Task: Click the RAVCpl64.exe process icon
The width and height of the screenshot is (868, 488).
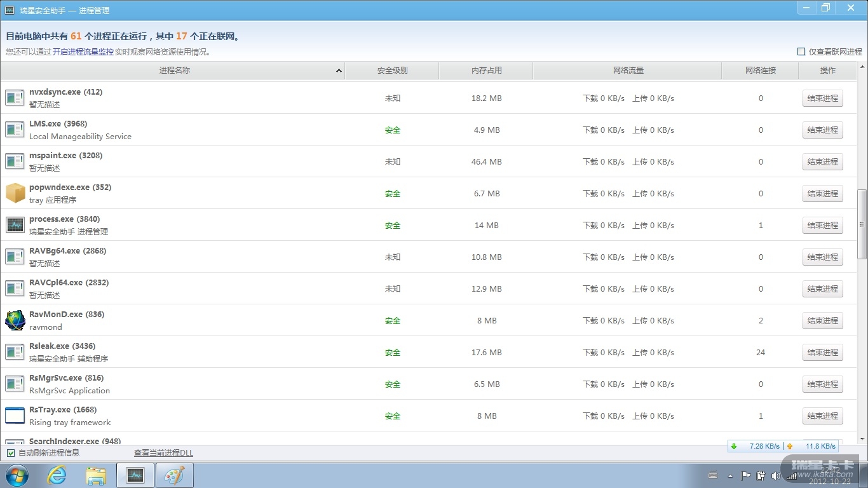Action: click(15, 288)
